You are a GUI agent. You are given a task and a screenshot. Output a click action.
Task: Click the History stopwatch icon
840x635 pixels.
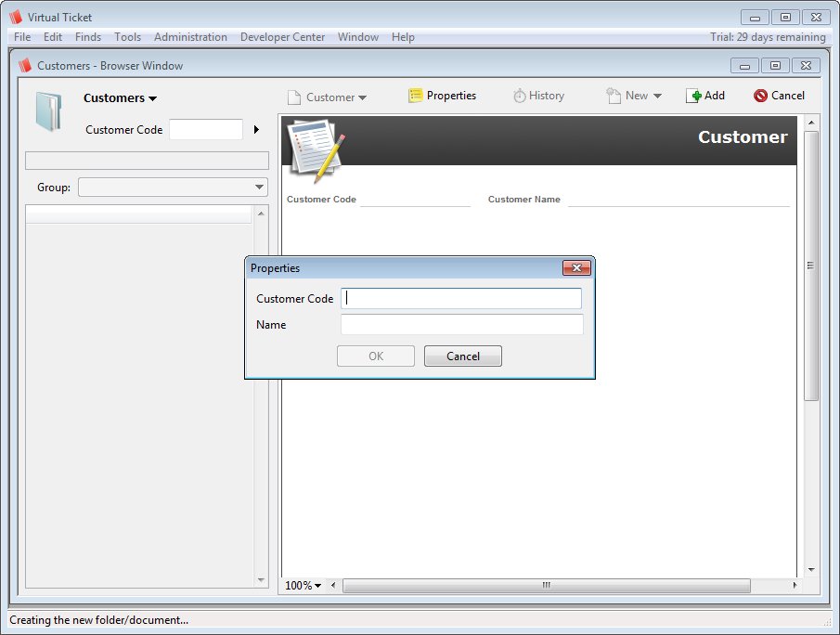pyautogui.click(x=519, y=96)
